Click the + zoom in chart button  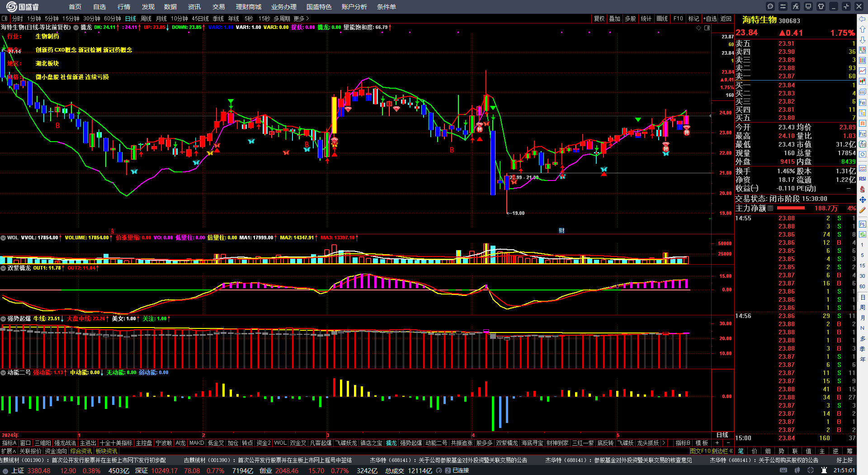(717, 443)
